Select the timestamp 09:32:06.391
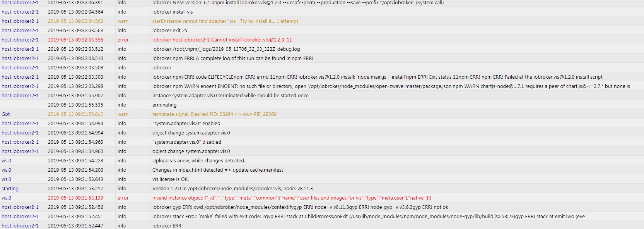This screenshot has width=644, height=229. coord(75,3)
